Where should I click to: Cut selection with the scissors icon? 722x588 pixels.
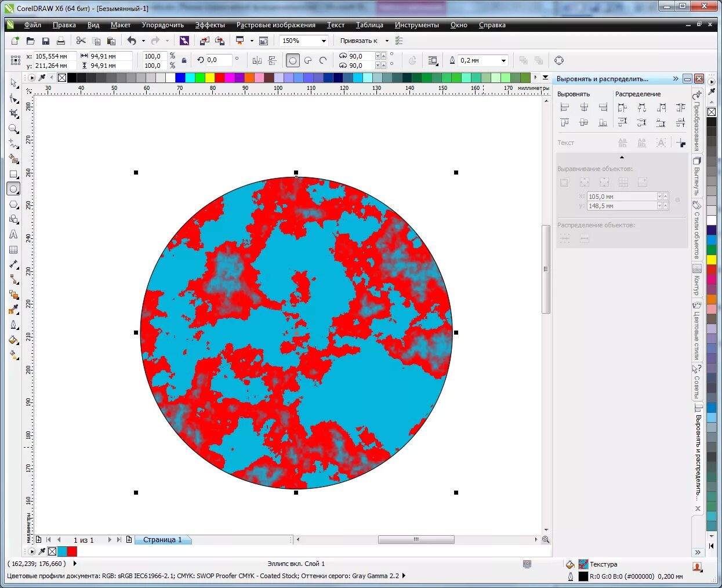tap(81, 41)
